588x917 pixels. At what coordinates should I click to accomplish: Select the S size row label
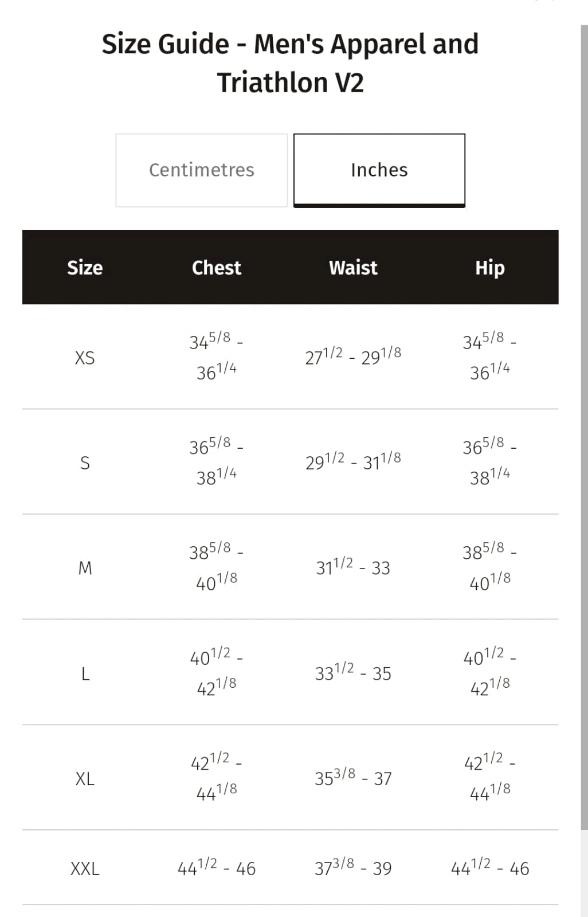85,463
